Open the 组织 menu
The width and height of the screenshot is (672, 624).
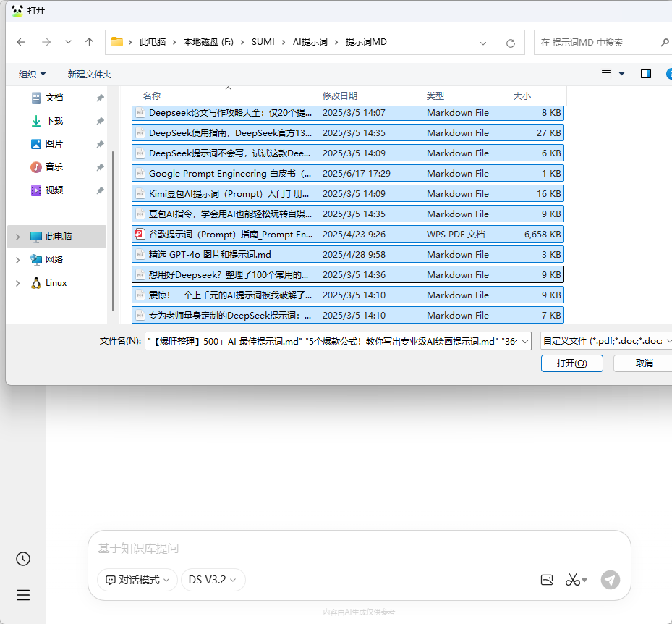click(33, 74)
